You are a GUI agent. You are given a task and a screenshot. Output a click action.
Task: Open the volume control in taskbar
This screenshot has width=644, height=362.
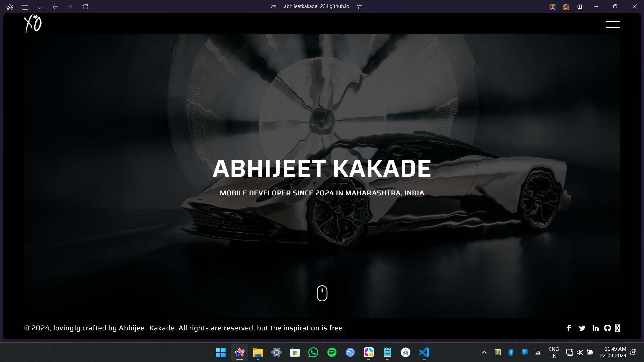[x=580, y=352]
